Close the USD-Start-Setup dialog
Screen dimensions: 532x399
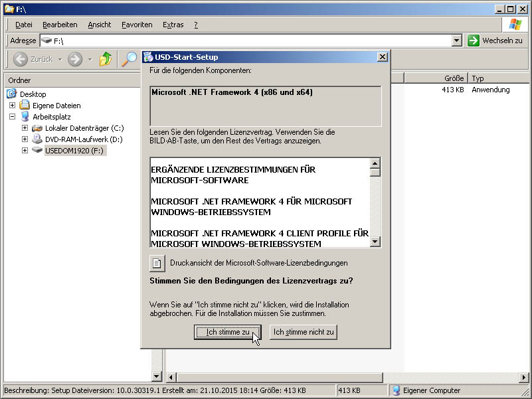point(382,57)
